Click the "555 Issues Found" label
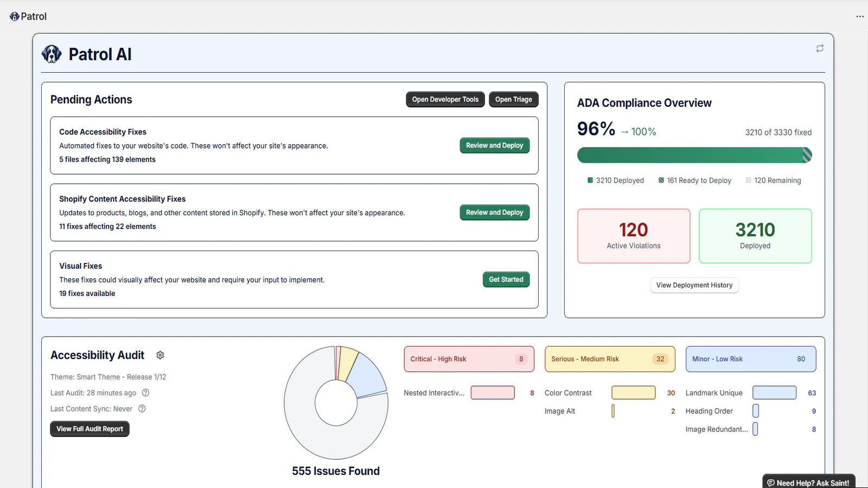 tap(336, 471)
